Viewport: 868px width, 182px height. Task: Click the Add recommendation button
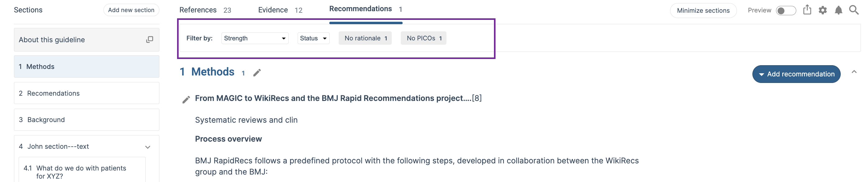(x=796, y=74)
